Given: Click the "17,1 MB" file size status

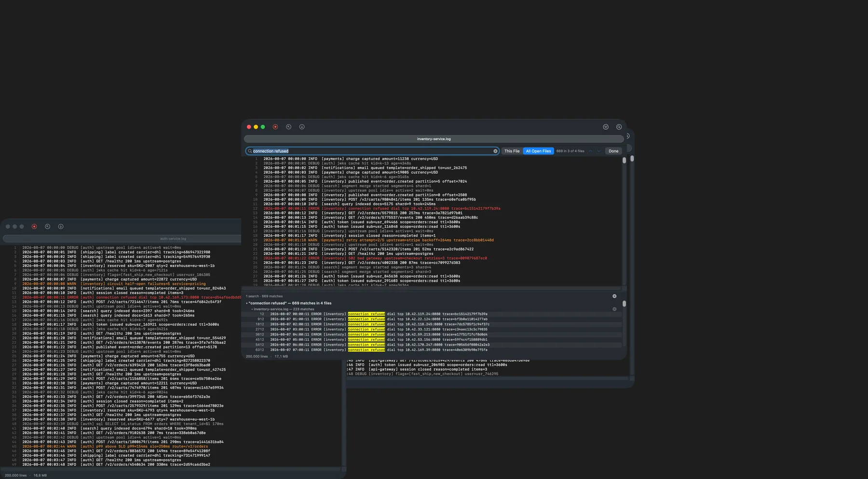Looking at the screenshot, I should 281,357.
